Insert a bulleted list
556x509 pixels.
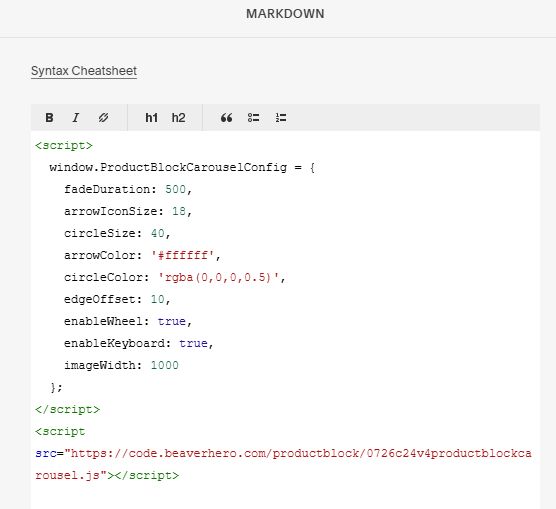tap(254, 118)
